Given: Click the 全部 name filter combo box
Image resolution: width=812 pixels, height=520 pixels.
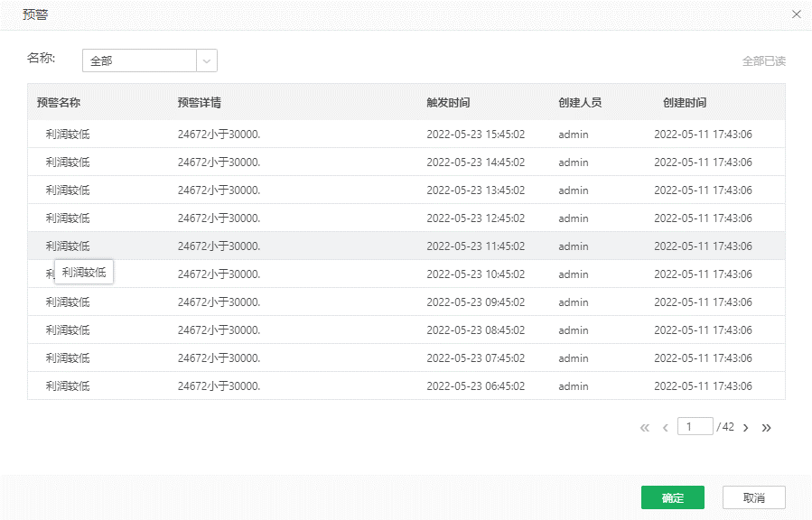Looking at the screenshot, I should click(x=140, y=61).
